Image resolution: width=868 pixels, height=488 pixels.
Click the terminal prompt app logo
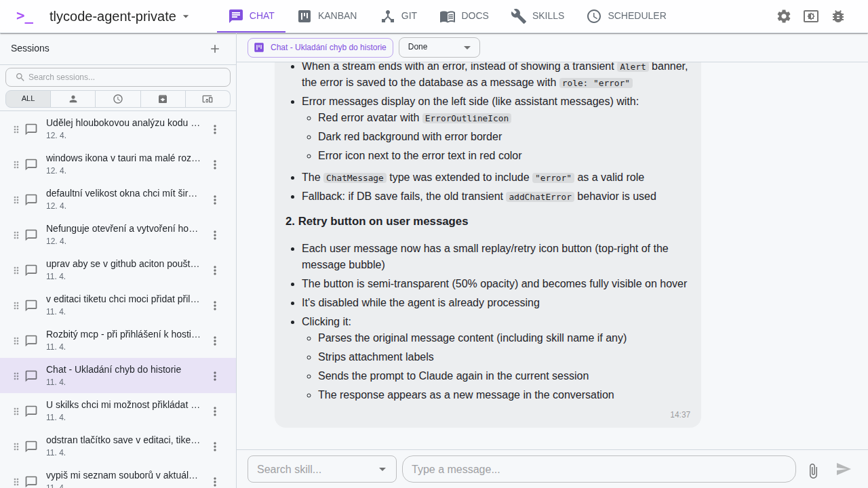24,16
